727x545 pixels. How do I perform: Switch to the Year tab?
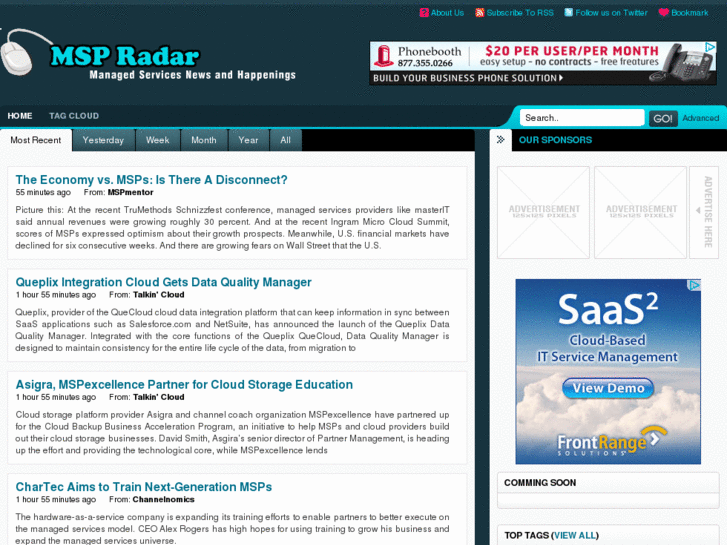coord(249,140)
